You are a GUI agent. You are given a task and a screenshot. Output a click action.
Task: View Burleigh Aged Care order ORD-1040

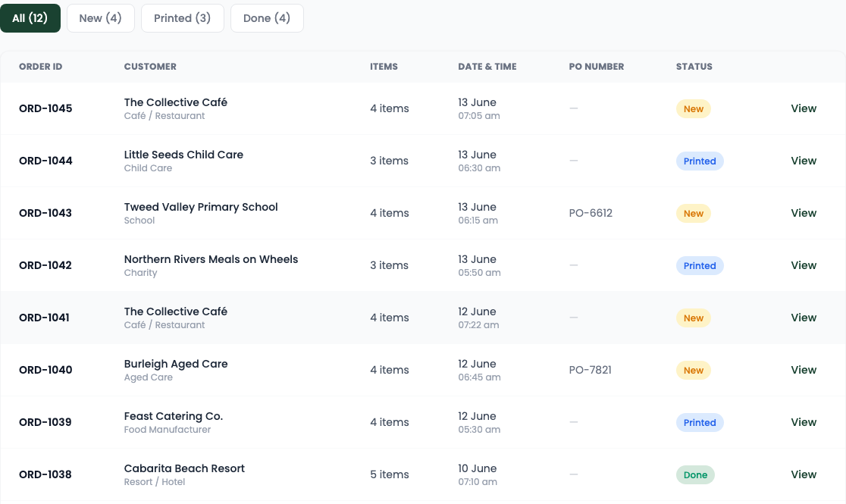click(x=804, y=370)
